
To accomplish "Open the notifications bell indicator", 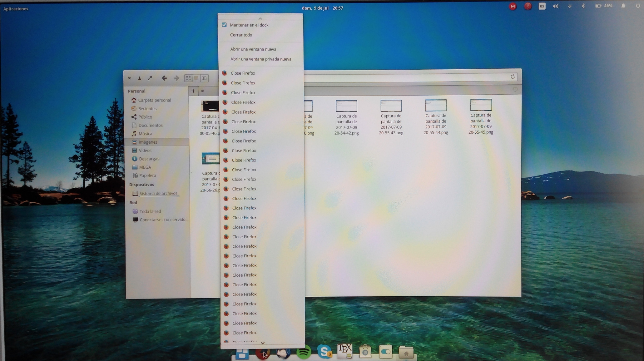I will 623,6.
